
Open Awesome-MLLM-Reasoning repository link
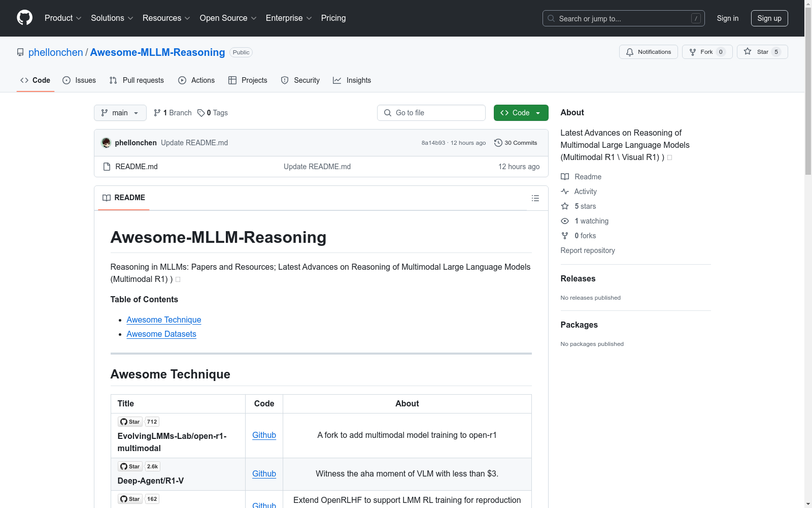coord(157,52)
